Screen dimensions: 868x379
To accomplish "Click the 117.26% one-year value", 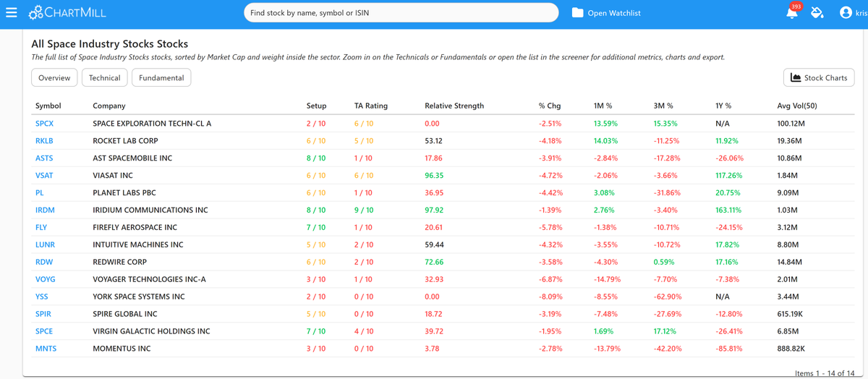I will coord(729,176).
